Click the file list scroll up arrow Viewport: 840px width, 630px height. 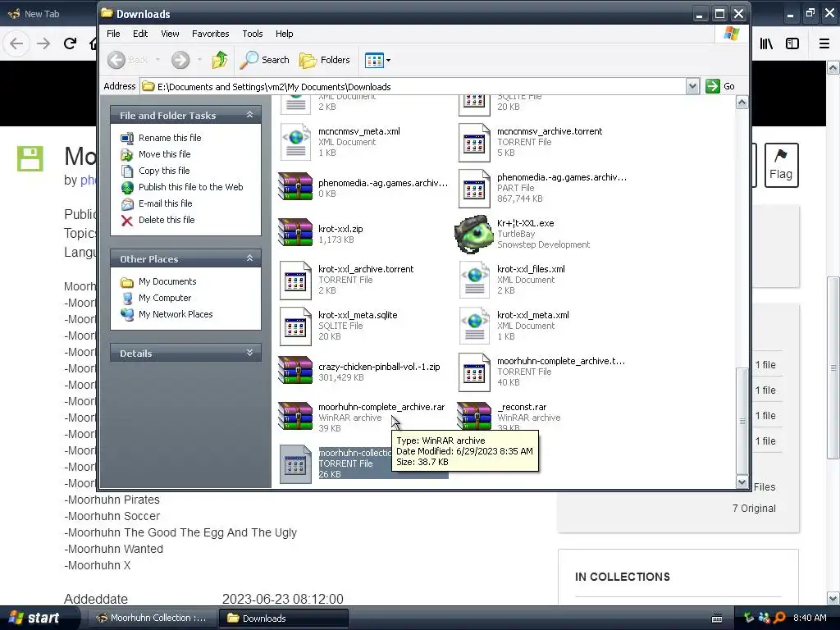click(742, 103)
